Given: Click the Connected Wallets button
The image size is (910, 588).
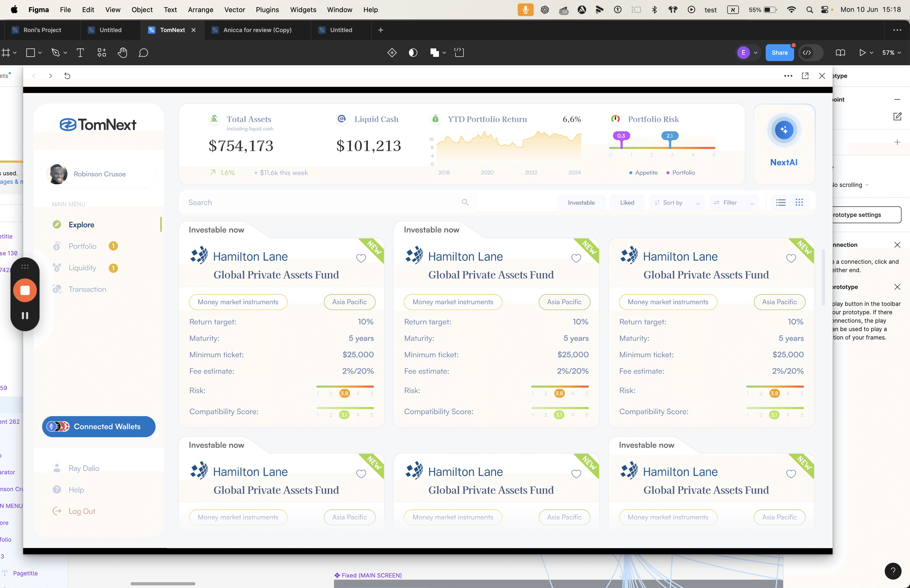Looking at the screenshot, I should [99, 426].
